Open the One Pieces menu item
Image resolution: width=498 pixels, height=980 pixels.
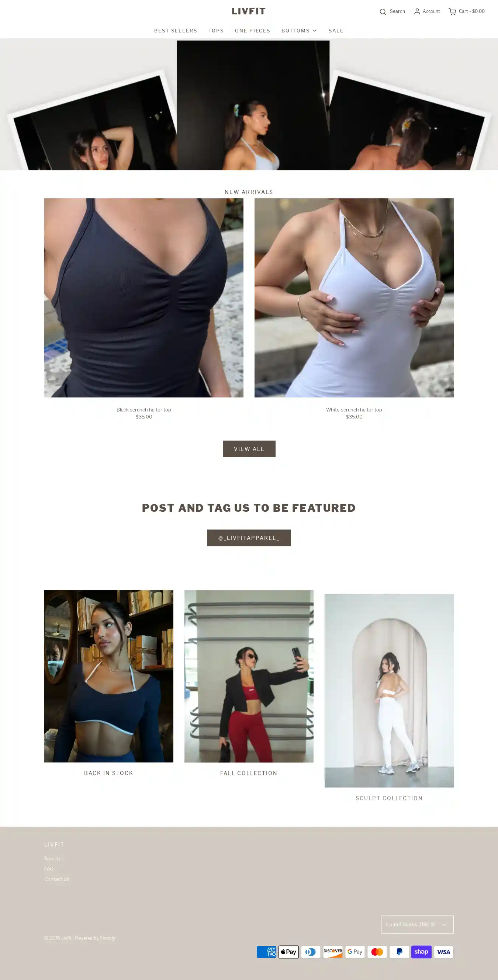(x=252, y=31)
